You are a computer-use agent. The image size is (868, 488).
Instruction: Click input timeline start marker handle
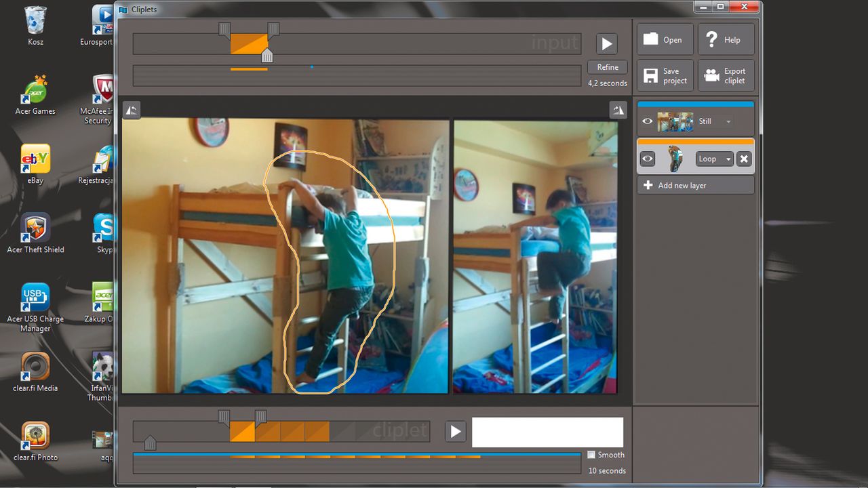(x=224, y=28)
